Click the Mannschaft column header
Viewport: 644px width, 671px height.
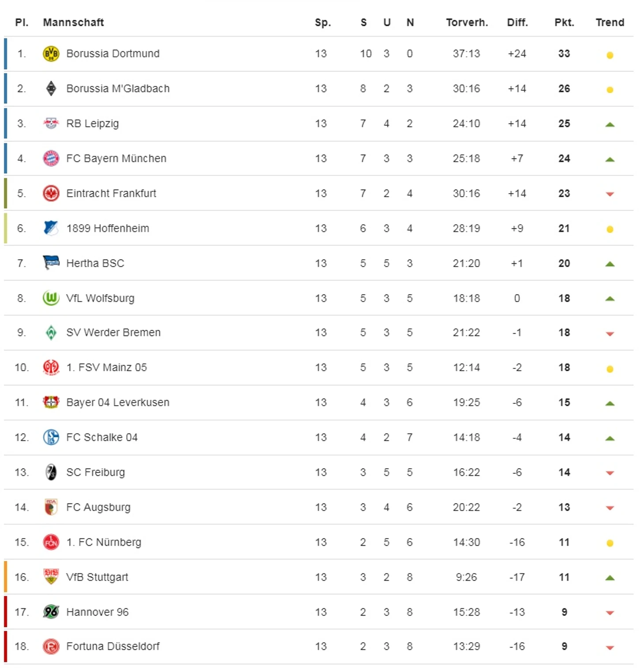pos(73,22)
